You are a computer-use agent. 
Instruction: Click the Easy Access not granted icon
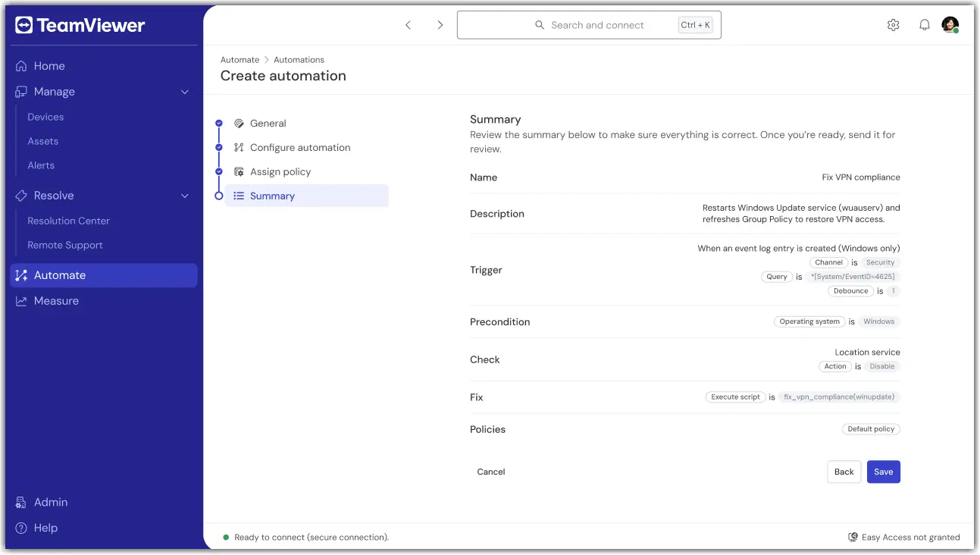(x=853, y=538)
